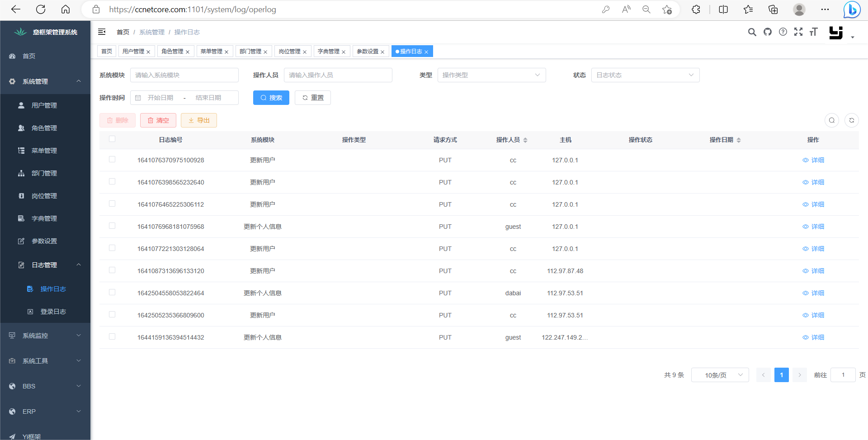This screenshot has height=440, width=868.
Task: Open help via the question mark icon
Action: [783, 32]
